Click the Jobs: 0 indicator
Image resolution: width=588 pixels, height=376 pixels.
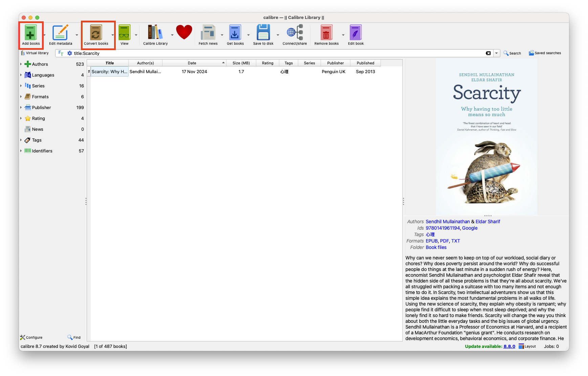pos(551,346)
